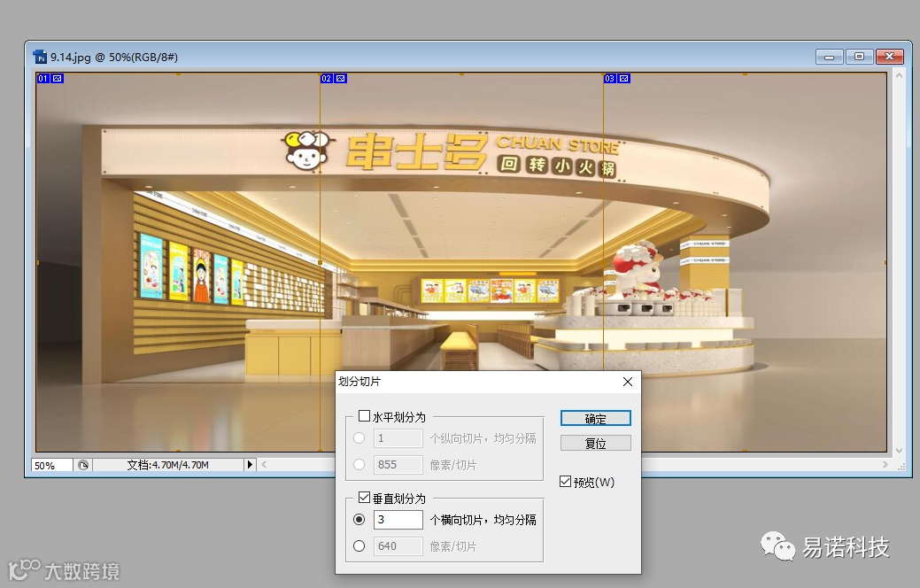This screenshot has width=920, height=588.
Task: Select slice 01 number badge
Action: coord(43,79)
